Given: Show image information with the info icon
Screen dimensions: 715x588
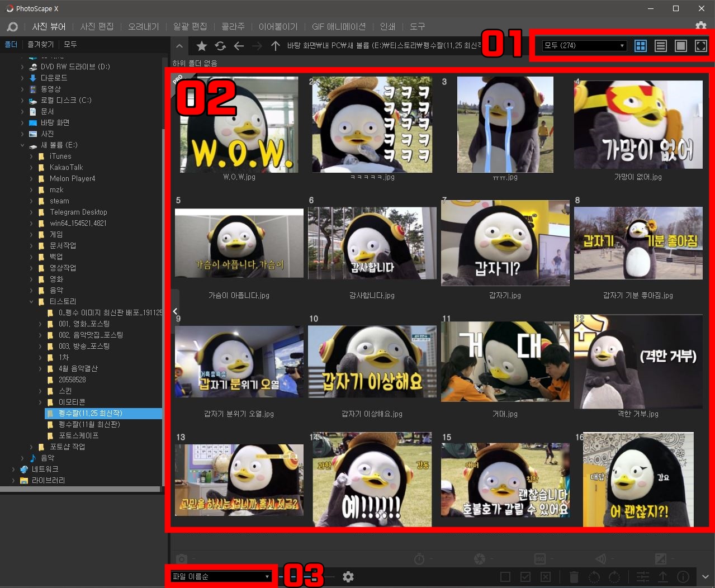Looking at the screenshot, I should [x=683, y=577].
